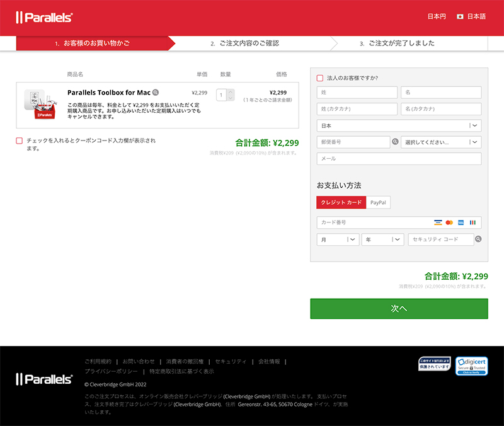Check the 法人のお客様ですか? checkbox
Viewport: 504px width, 426px height.
click(x=320, y=78)
